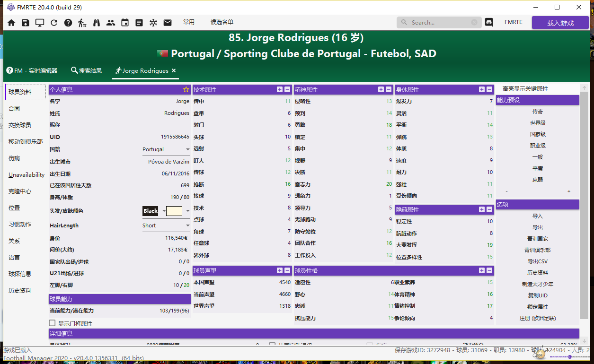Click the Discord icon next to search
Viewport: 594px width, 364px height.
point(489,22)
